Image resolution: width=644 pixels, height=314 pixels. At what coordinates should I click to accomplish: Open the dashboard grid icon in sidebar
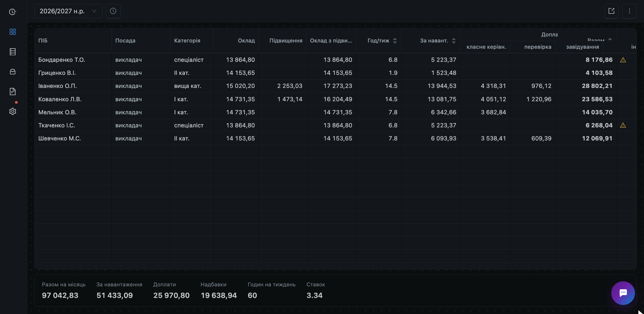pos(12,32)
